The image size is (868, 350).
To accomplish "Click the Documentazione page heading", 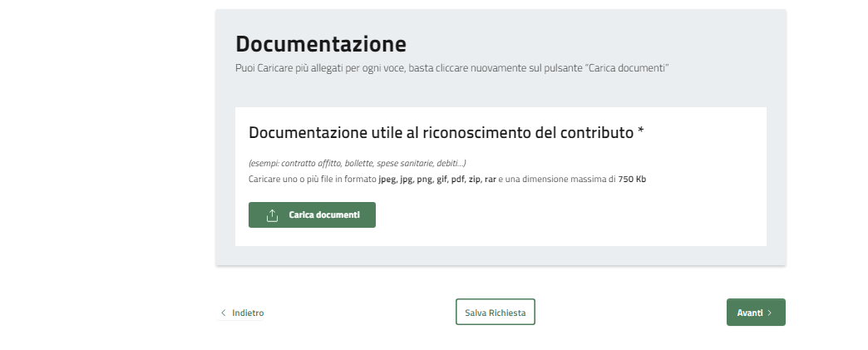I will (320, 43).
